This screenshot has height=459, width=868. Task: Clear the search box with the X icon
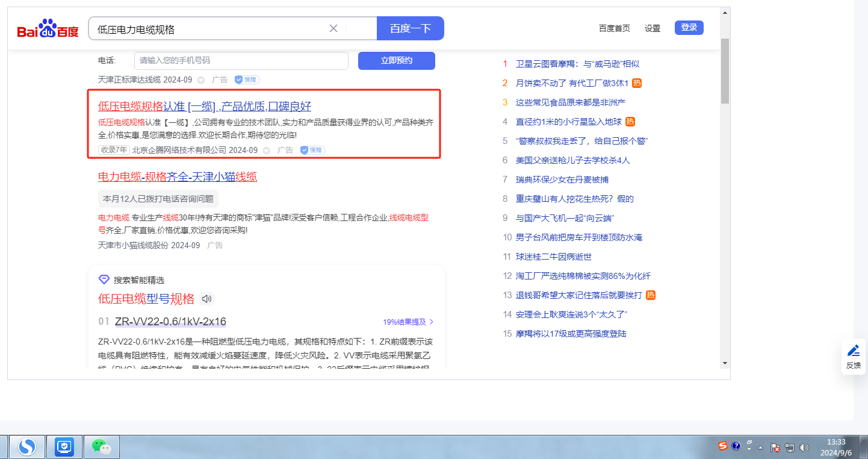(x=333, y=28)
